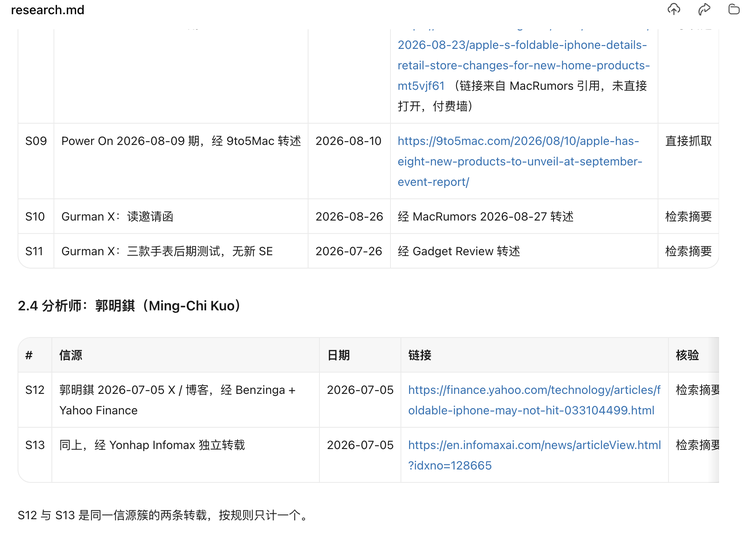Open the en.infomaxai.com articleView link
The height and width of the screenshot is (538, 750).
click(x=534, y=455)
